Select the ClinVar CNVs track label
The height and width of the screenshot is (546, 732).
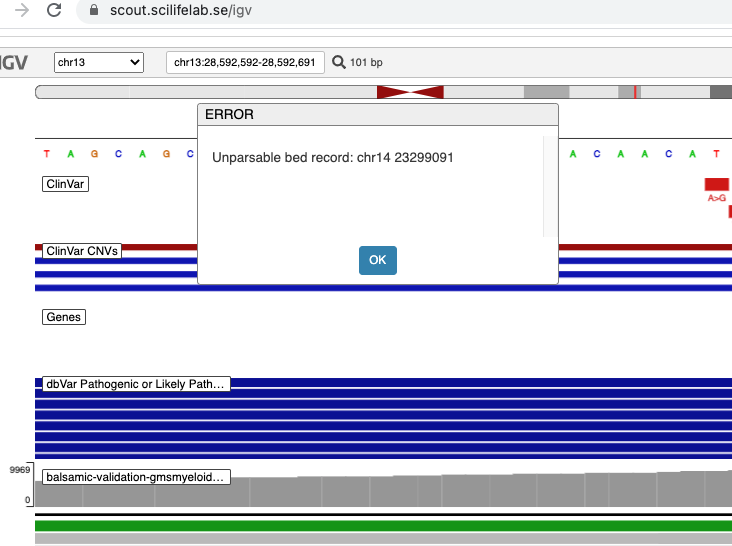(82, 251)
